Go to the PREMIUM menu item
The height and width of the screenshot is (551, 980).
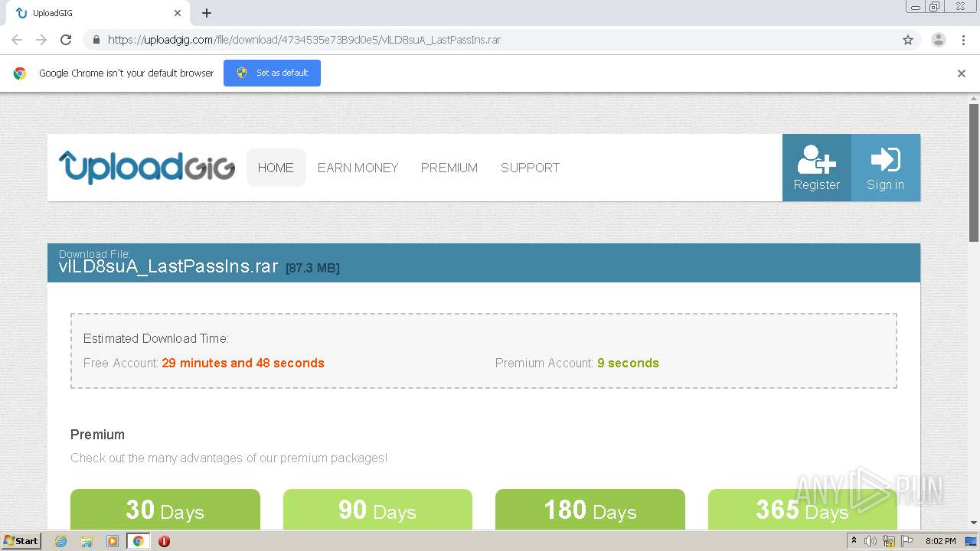point(449,168)
